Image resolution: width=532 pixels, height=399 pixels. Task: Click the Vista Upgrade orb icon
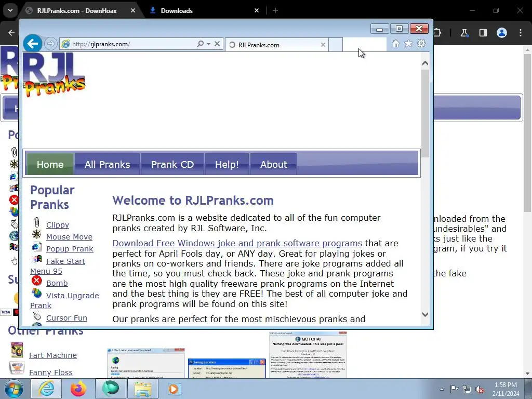(x=37, y=293)
